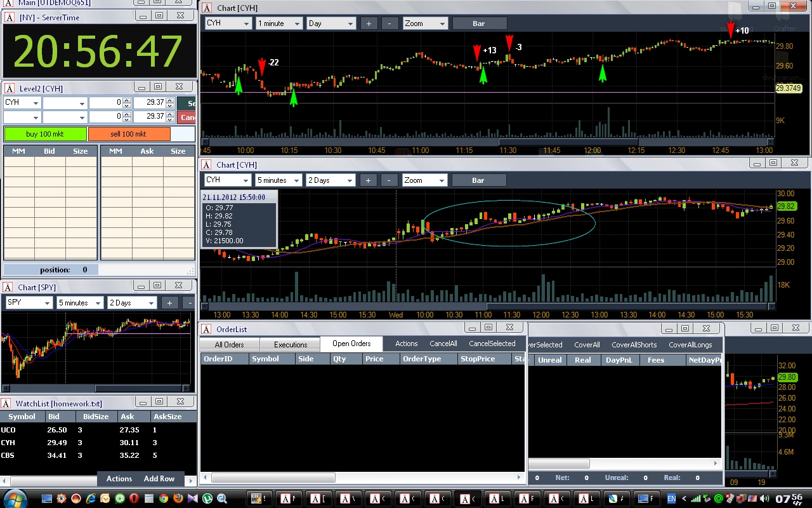Click the CoverAll button
The image size is (812, 508).
tap(587, 345)
